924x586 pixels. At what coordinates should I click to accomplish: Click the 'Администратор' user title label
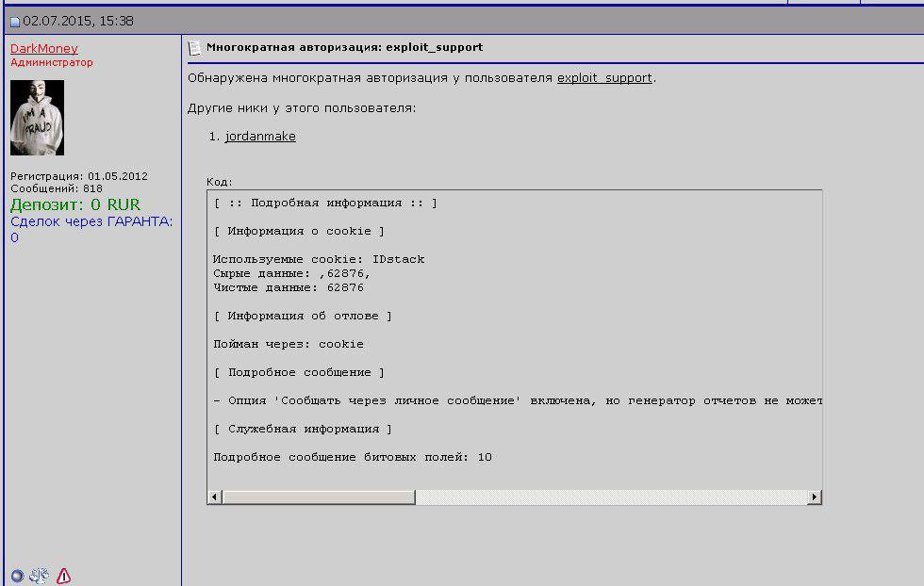[x=52, y=62]
